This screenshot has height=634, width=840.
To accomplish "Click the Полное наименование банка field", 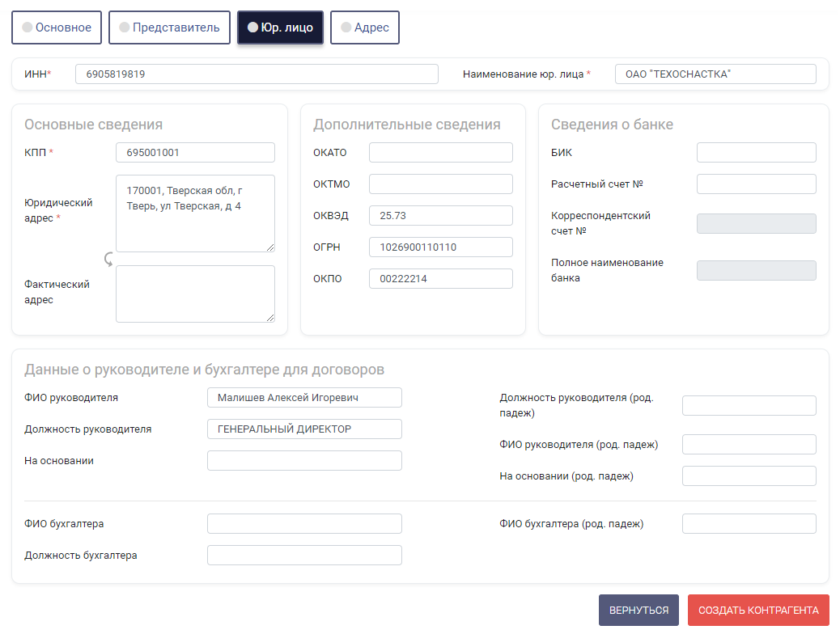I will 757,270.
